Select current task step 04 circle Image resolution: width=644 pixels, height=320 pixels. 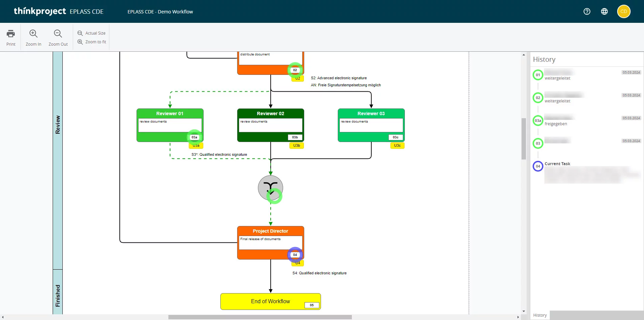point(538,166)
